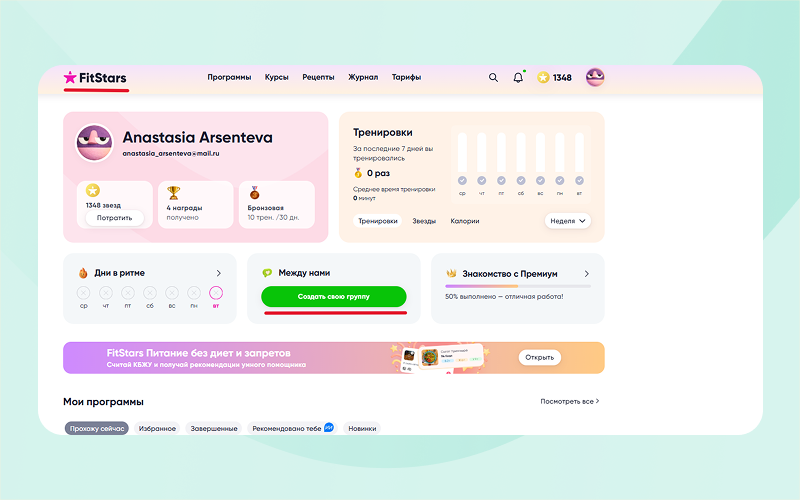Expand Знакомство с Премиум with its chevron
The width and height of the screenshot is (800, 500).
click(587, 273)
